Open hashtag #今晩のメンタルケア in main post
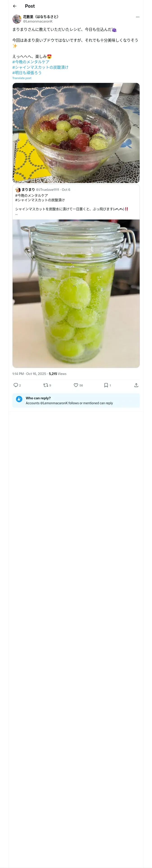The image size is (152, 868). coord(31,62)
